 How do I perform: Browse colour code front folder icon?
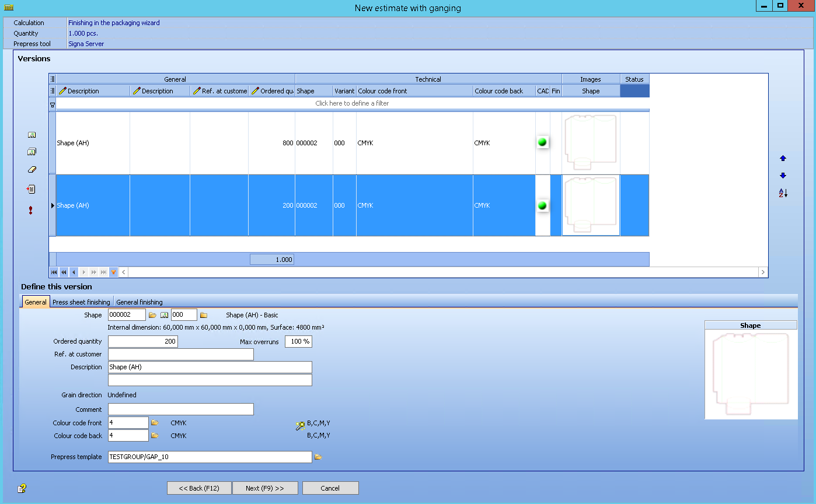click(155, 422)
